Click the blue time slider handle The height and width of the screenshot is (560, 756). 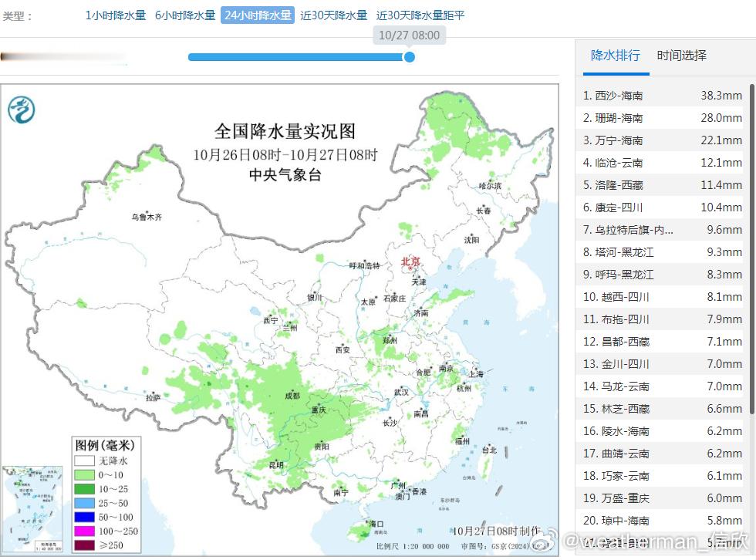(409, 57)
